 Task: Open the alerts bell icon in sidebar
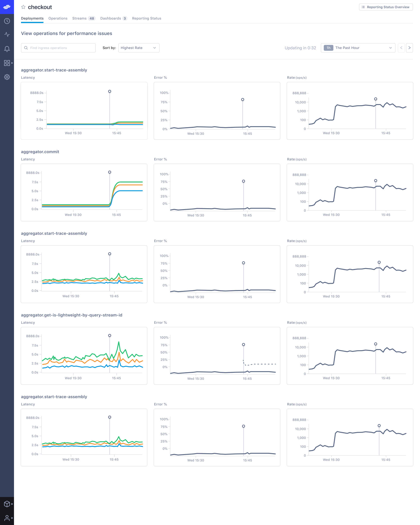7,49
